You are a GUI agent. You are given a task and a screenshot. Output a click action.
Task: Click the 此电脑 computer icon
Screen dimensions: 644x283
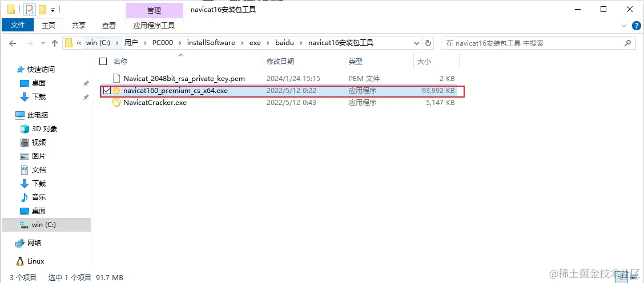click(x=20, y=115)
